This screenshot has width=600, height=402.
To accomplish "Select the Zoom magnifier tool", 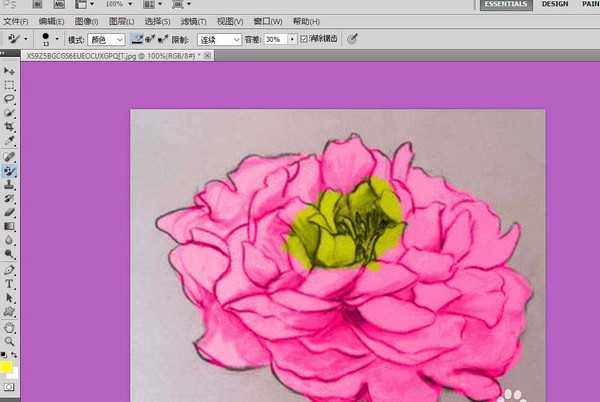I will click(x=10, y=341).
